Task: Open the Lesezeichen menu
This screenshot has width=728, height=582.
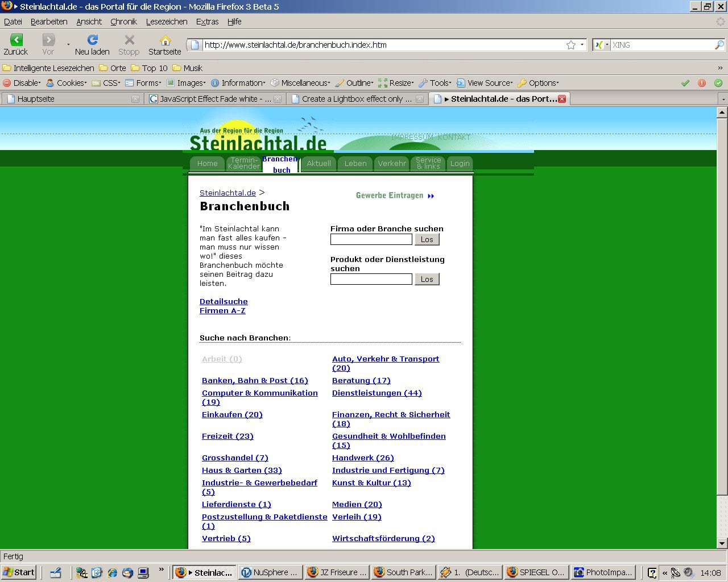Action: click(166, 22)
